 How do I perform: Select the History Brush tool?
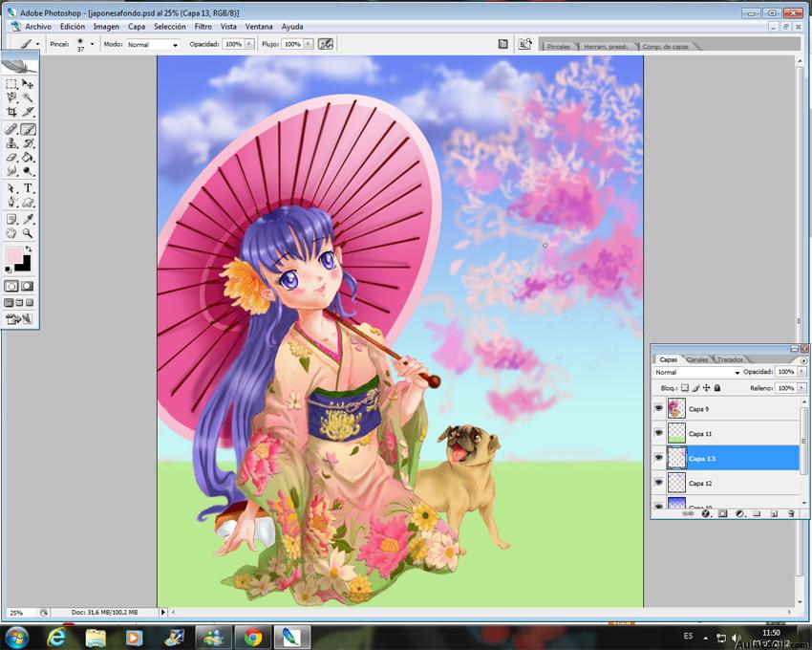[28, 143]
